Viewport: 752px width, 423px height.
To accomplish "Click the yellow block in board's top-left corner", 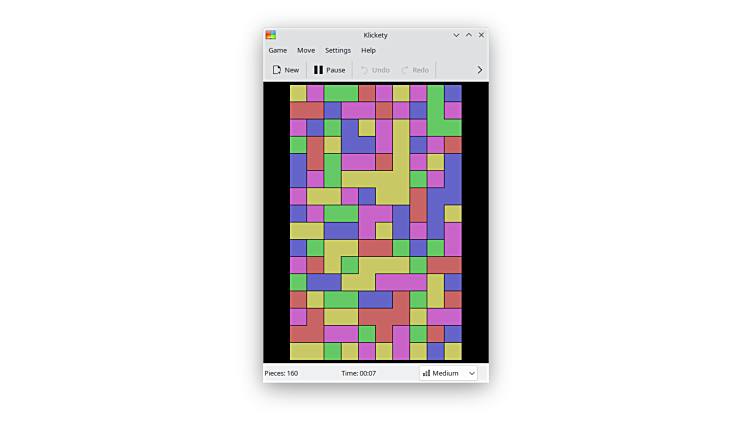I will click(298, 93).
